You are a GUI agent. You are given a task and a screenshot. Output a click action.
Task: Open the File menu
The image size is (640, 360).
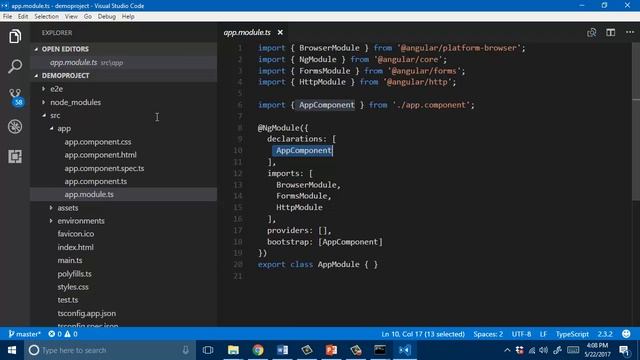tap(7, 17)
